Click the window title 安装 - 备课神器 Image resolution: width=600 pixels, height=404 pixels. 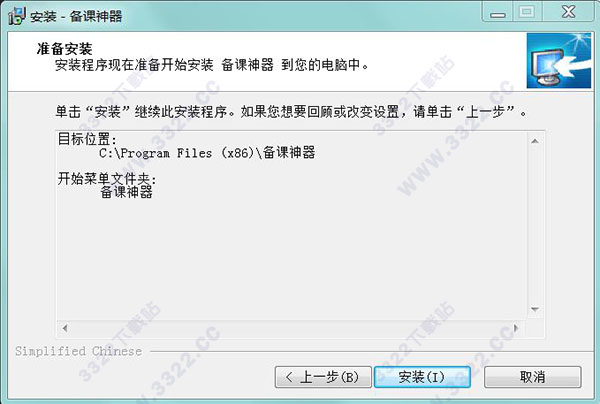click(x=76, y=16)
